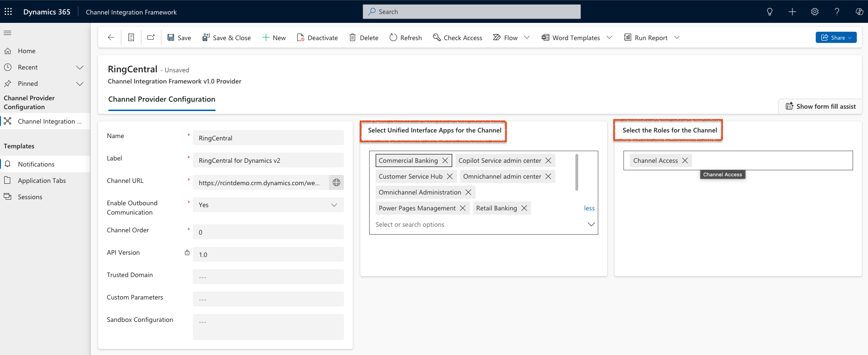Expand the apps options chevron
The width and height of the screenshot is (868, 355).
click(591, 224)
